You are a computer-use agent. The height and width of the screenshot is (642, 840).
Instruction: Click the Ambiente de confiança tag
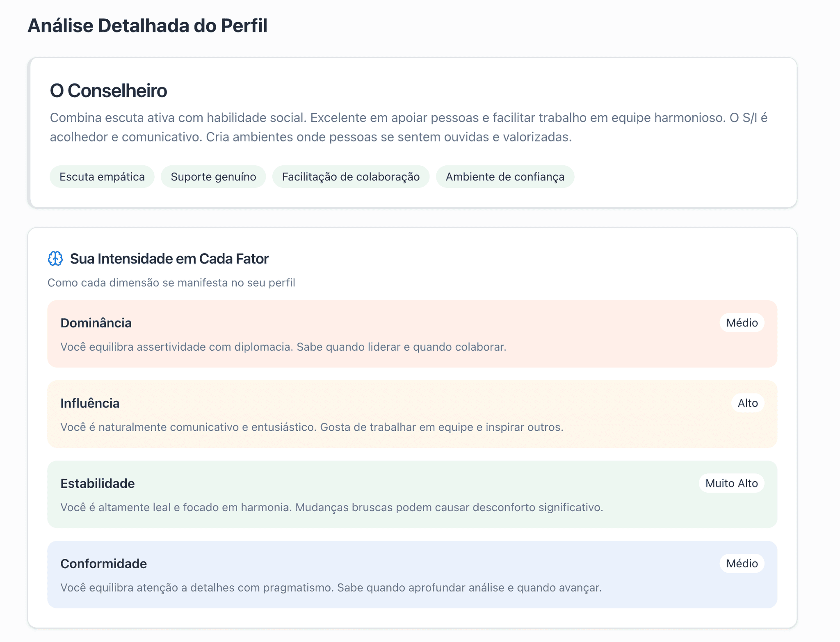505,177
